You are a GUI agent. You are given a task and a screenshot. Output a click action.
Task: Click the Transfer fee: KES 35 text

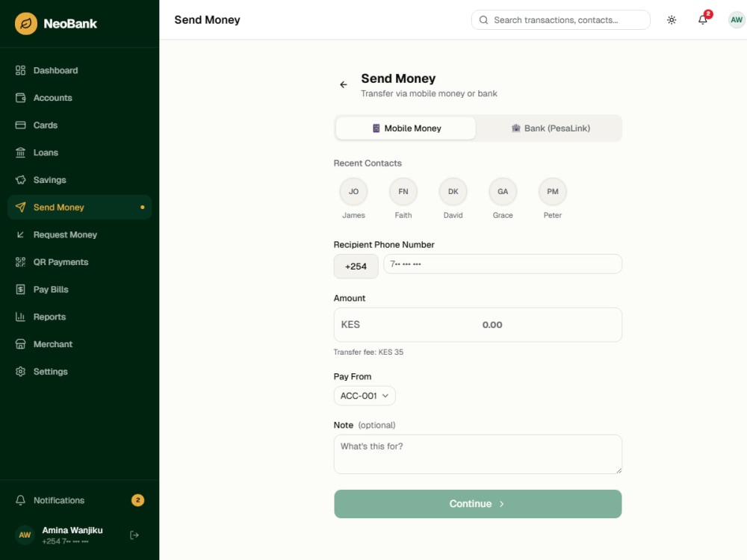pyautogui.click(x=368, y=352)
